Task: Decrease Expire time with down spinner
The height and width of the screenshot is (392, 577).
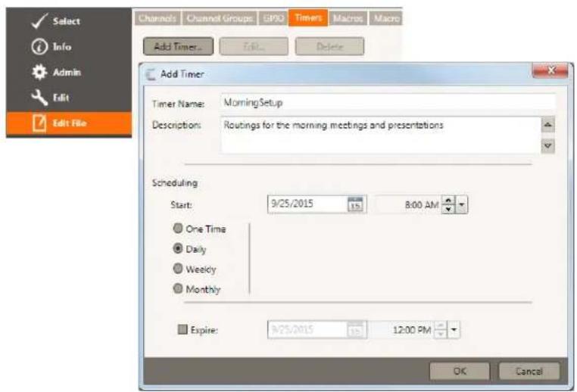Action: (x=441, y=334)
